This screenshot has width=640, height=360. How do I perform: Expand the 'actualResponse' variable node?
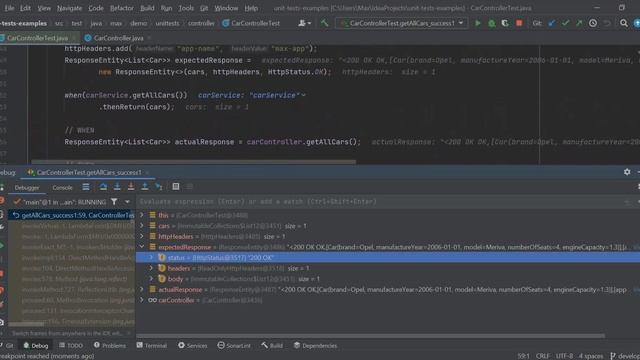point(142,289)
